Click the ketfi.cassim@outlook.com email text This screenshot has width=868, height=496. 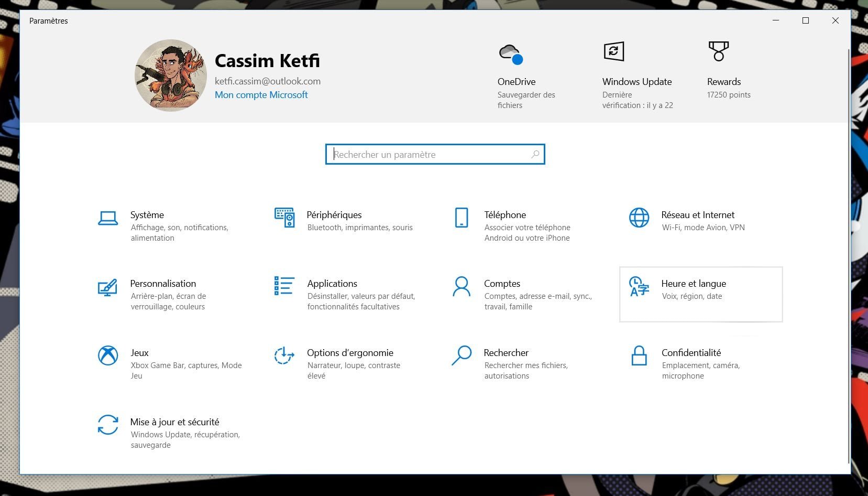[x=268, y=81]
